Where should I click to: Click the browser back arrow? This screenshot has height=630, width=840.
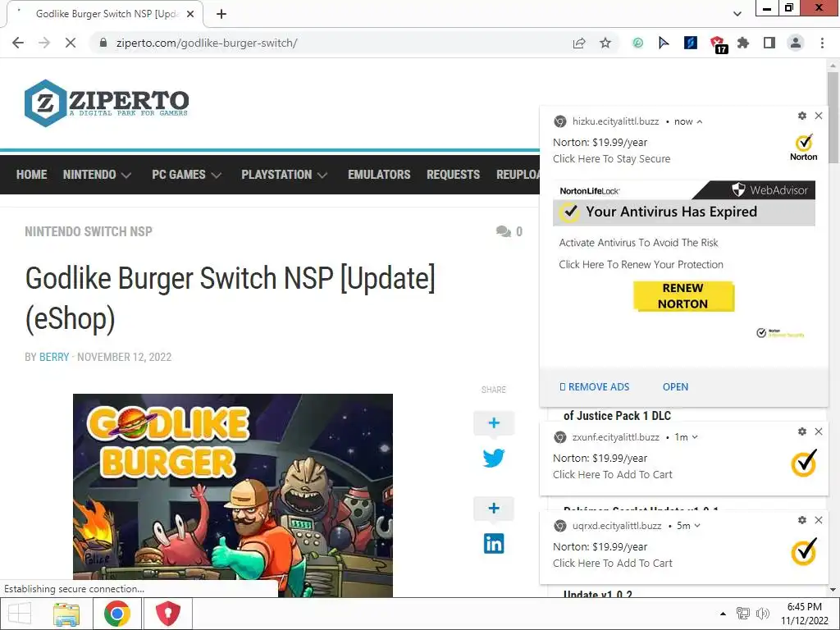[18, 43]
